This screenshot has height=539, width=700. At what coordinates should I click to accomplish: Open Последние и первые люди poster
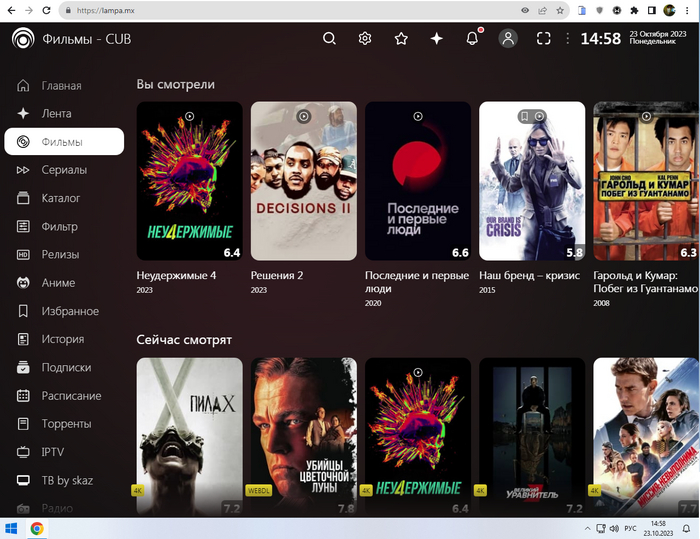[418, 181]
